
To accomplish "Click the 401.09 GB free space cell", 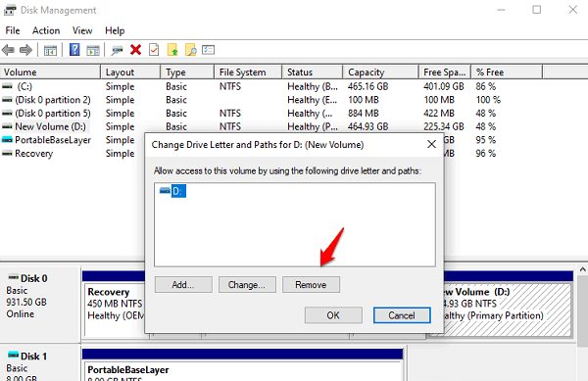I will (x=444, y=86).
